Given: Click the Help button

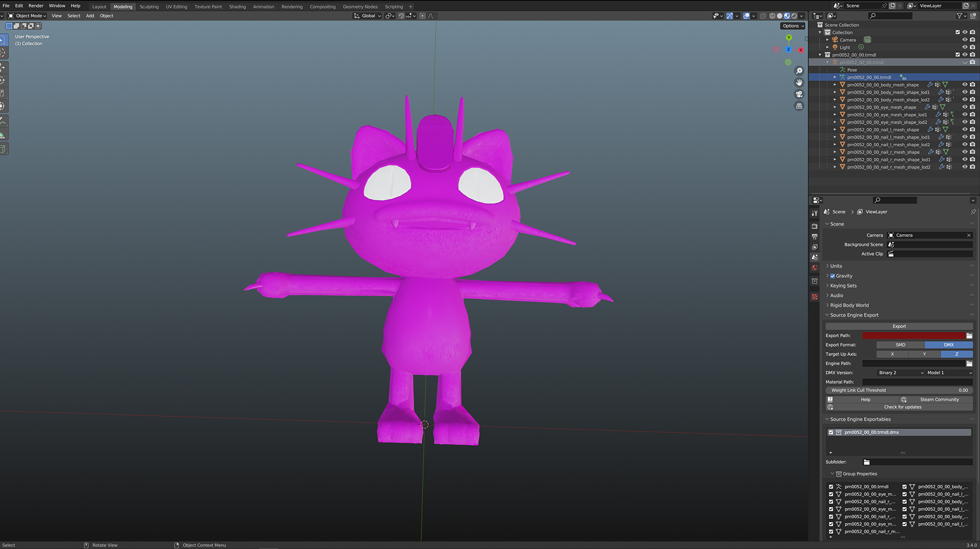Looking at the screenshot, I should point(861,399).
